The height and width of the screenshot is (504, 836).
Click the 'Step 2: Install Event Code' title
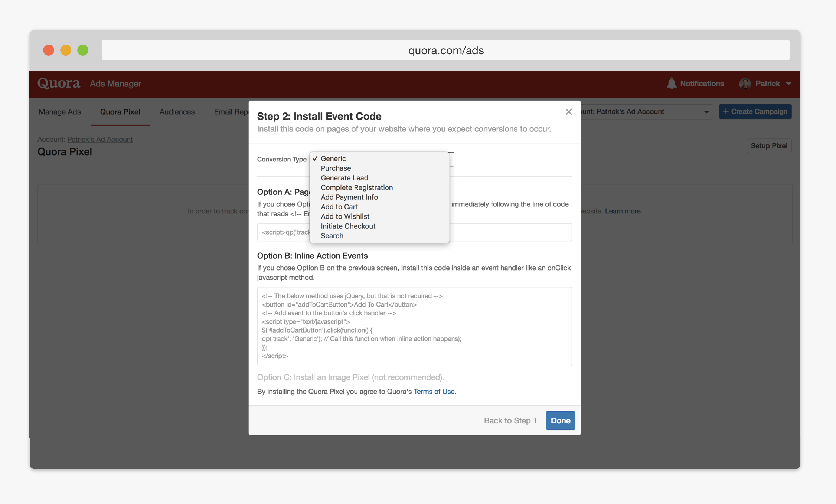point(319,116)
